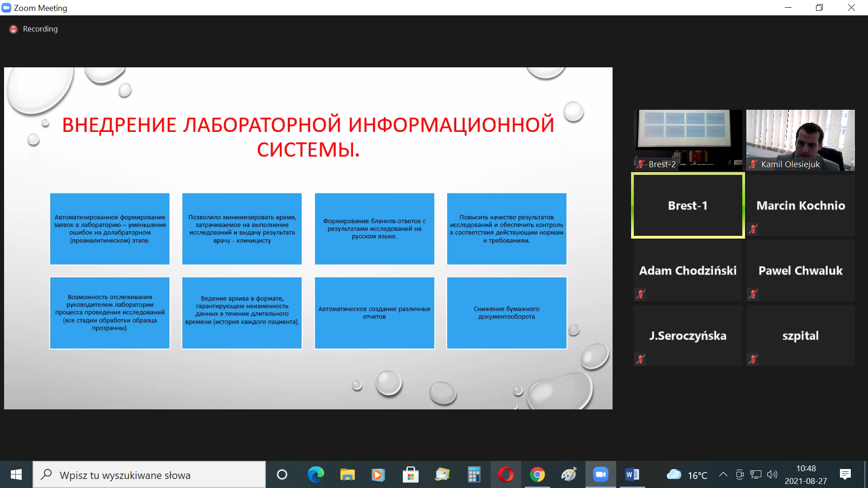Open Zoom from the taskbar
This screenshot has width=868, height=488.
click(x=600, y=474)
